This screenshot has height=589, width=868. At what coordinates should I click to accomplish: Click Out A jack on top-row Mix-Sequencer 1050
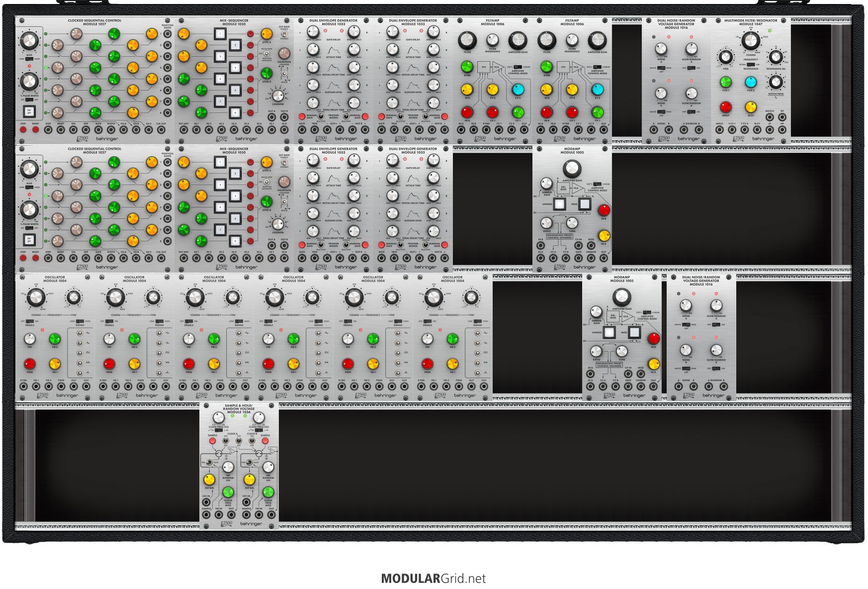pos(271,117)
